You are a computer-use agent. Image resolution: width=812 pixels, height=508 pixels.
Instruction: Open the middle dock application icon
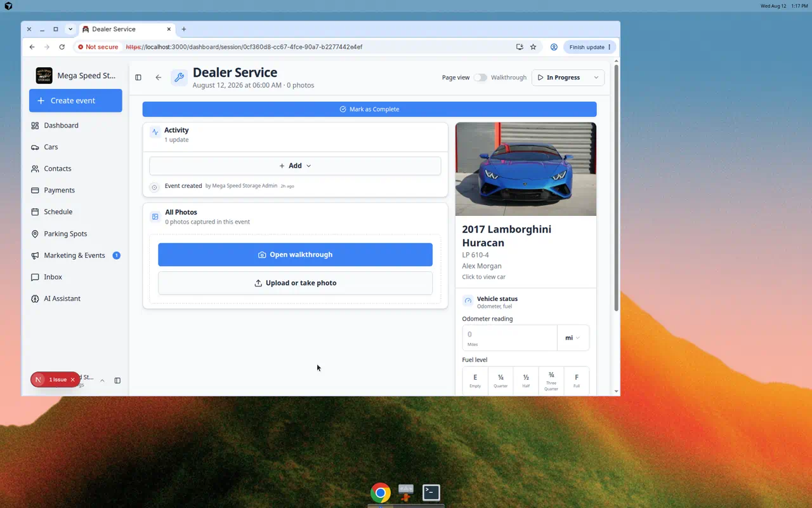click(x=406, y=492)
